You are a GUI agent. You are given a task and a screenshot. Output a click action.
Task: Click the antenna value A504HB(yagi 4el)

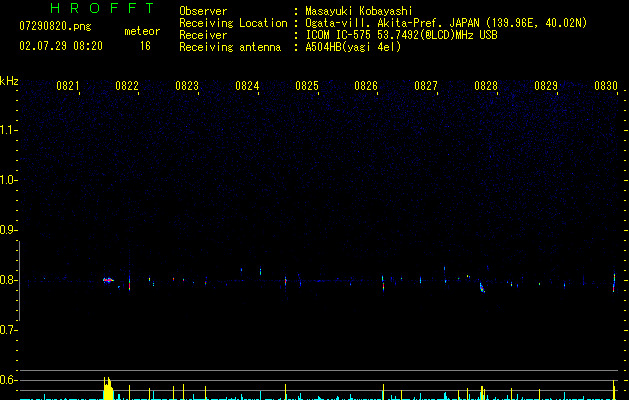coord(353,47)
